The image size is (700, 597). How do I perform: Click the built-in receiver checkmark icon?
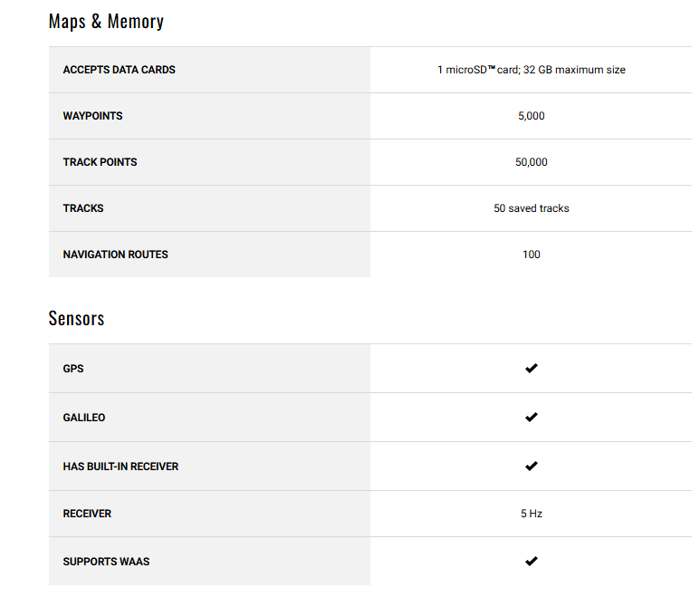(532, 467)
